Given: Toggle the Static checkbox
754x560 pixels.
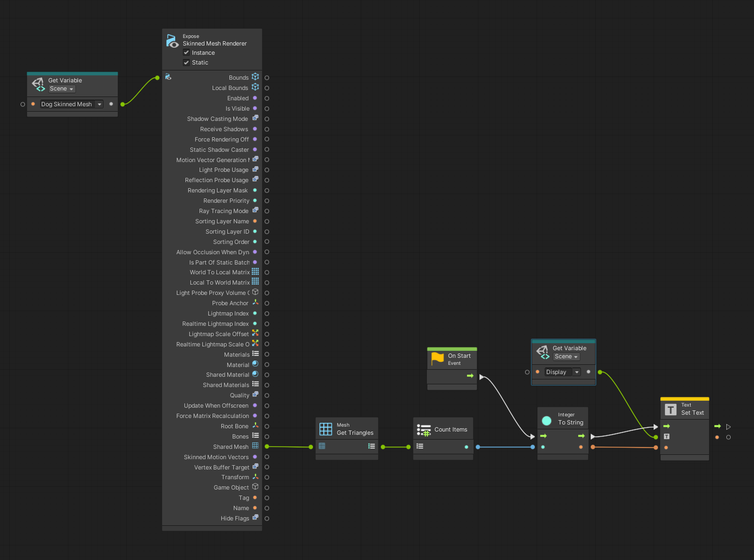Looking at the screenshot, I should [186, 62].
